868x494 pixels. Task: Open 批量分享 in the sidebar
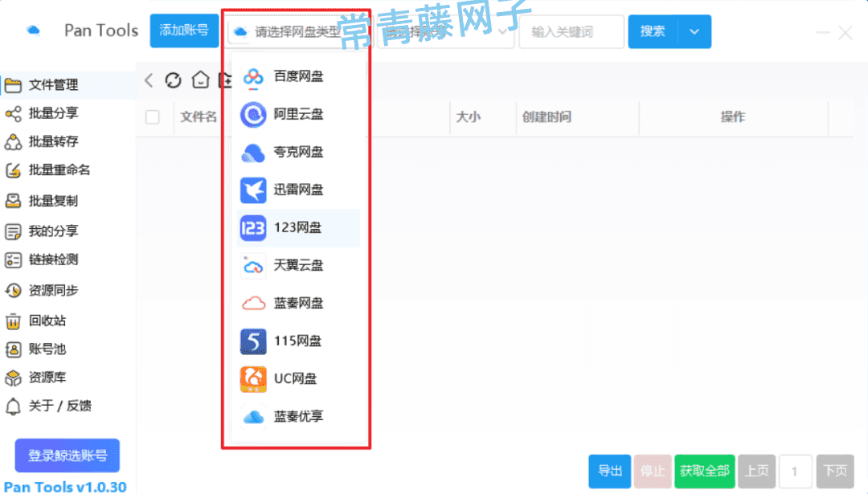coord(68,112)
